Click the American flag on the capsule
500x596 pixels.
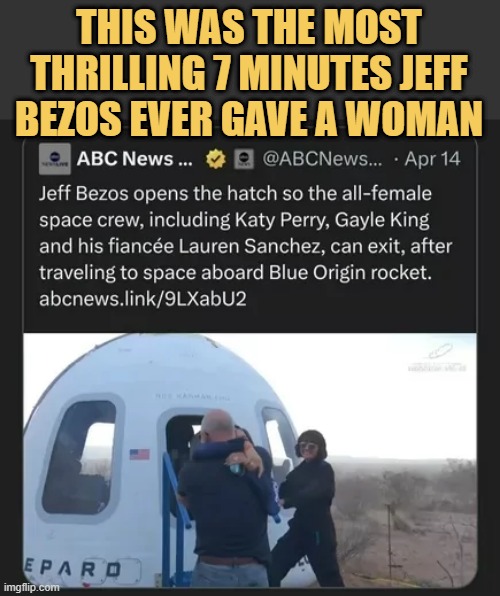click(140, 454)
